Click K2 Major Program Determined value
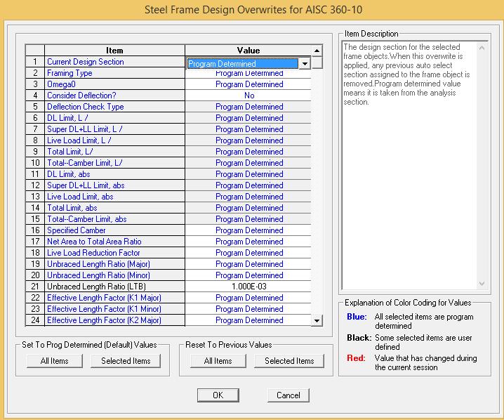 tap(249, 320)
